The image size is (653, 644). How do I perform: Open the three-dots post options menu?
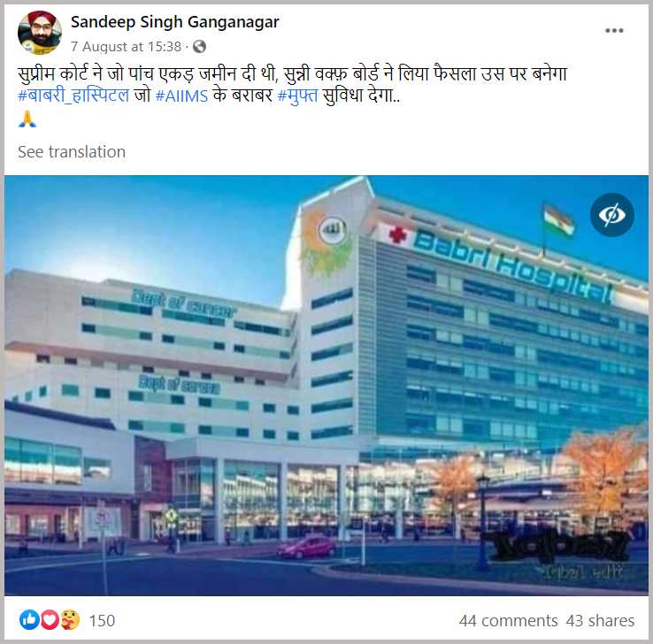click(614, 30)
